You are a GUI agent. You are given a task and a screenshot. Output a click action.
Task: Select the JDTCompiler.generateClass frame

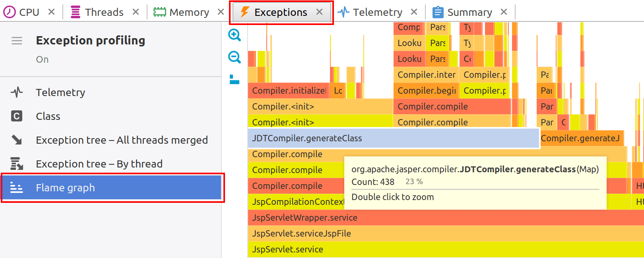click(394, 138)
